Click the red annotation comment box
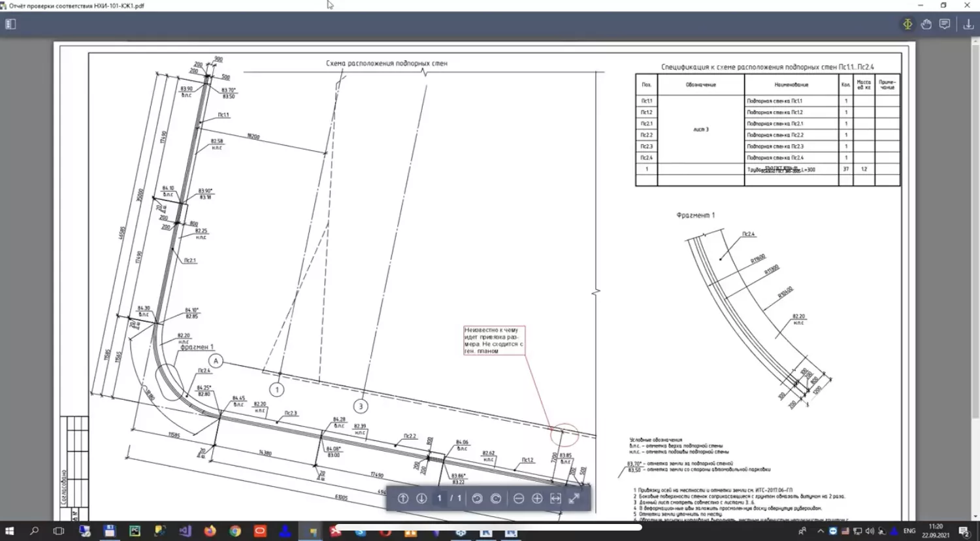Screen dimensions: 980x541 pos(494,340)
